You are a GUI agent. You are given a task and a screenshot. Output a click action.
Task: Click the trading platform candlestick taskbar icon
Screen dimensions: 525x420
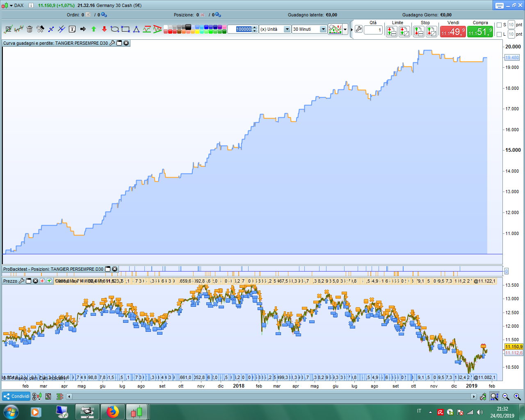tap(137, 411)
